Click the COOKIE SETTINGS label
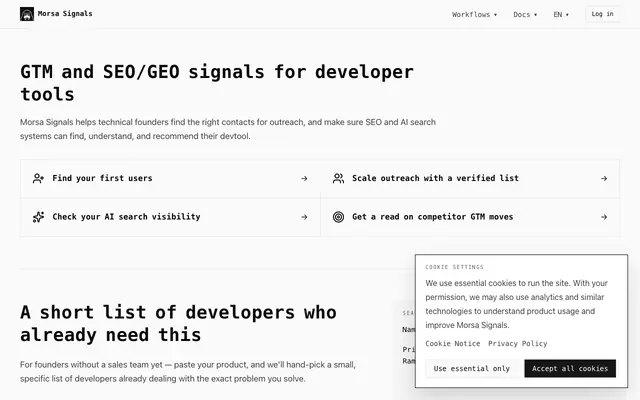Image resolution: width=640 pixels, height=400 pixels. (454, 267)
